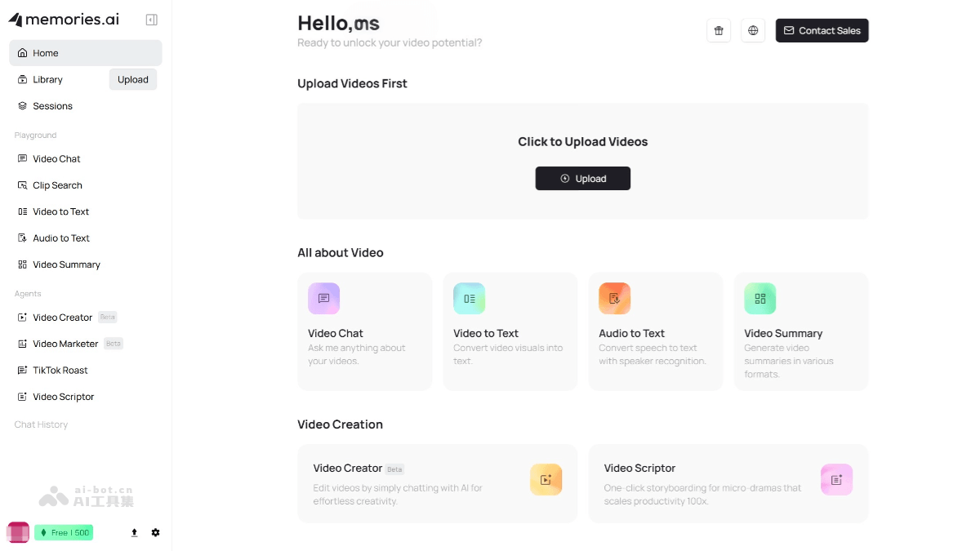Open settings via the gear icon
Image resolution: width=980 pixels, height=551 pixels.
pyautogui.click(x=155, y=532)
